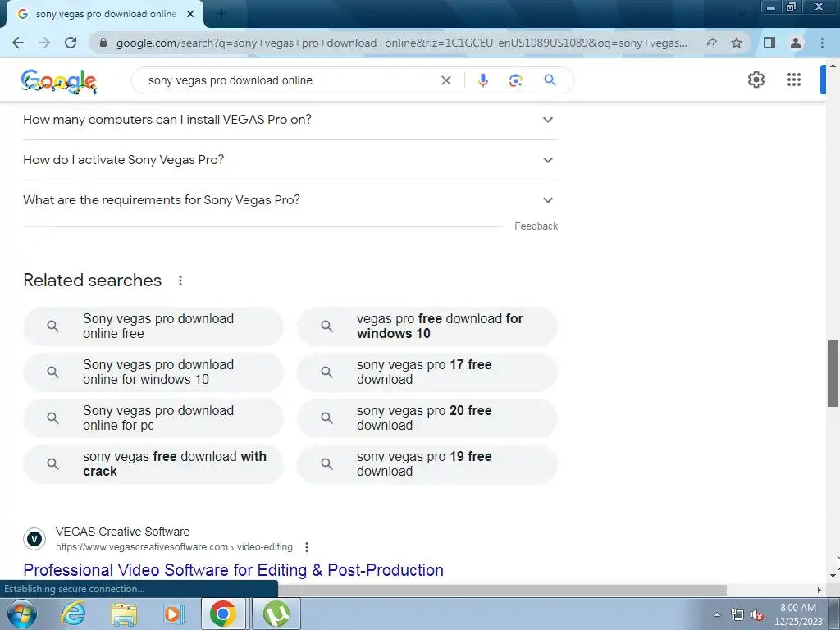The width and height of the screenshot is (840, 630).
Task: Search "Sony vegas pro download online for windows 10"
Action: coord(153,372)
